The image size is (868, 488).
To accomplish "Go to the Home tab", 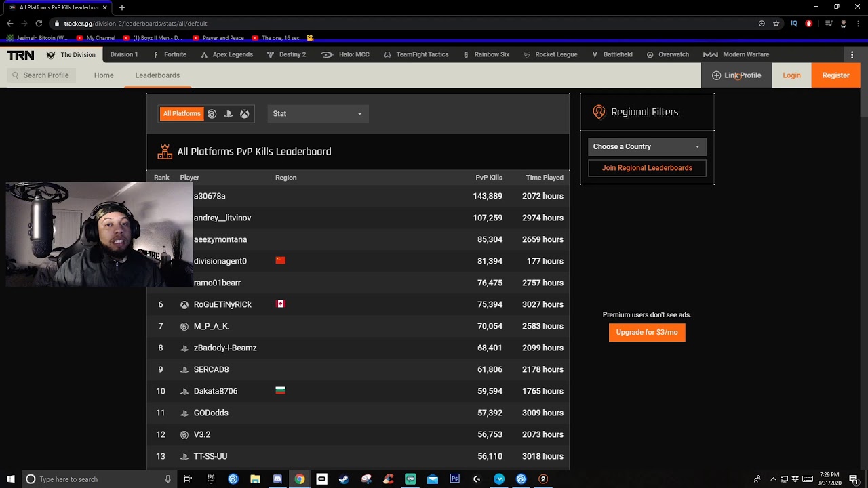I will tap(104, 75).
